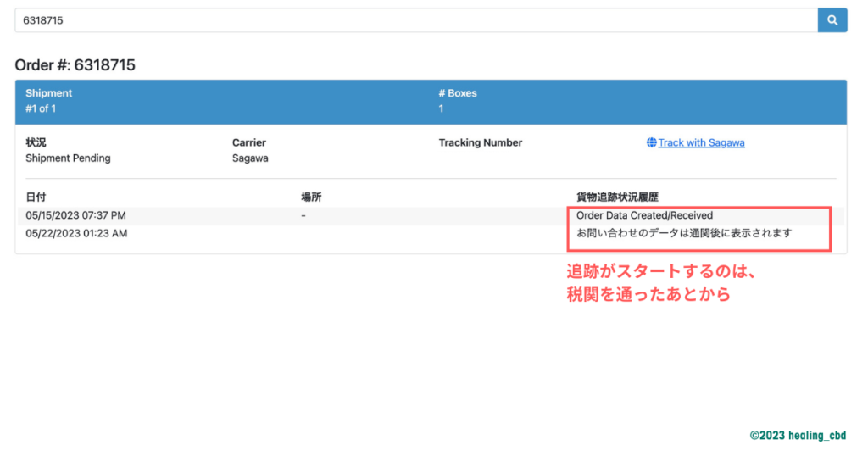The image size is (868, 456).
Task: Select the 05/22/2023 01:23 AM row
Action: click(x=76, y=233)
